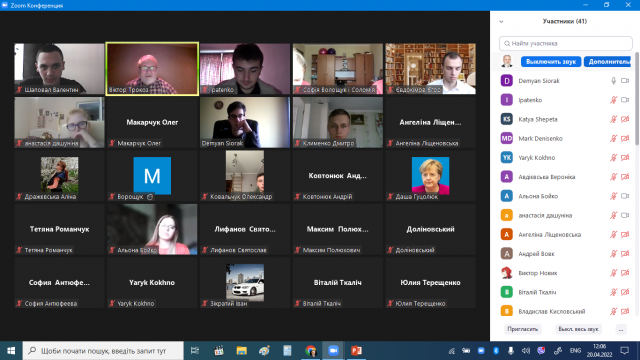Image resolution: width=640 pixels, height=360 pixels.
Task: Select Зікратий Іван's tile with white car
Action: pos(245,283)
